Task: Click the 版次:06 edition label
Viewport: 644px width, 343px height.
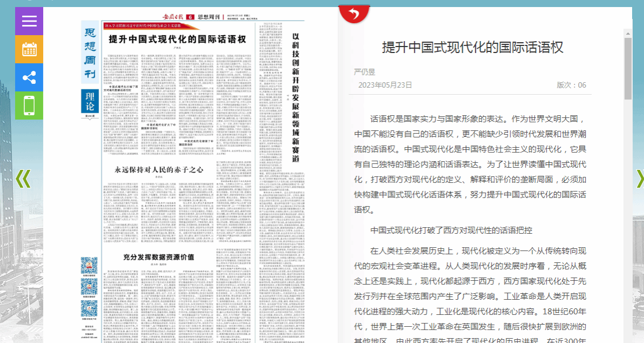Action: [571, 85]
